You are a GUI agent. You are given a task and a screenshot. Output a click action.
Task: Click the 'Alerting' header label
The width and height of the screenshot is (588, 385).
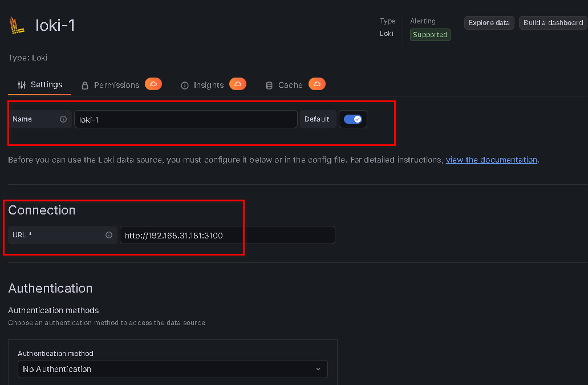(423, 21)
